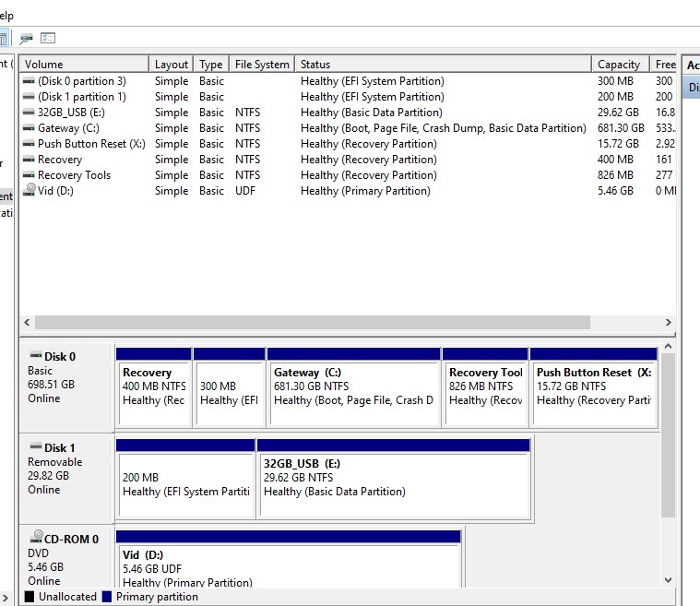Click the File System column header

[262, 65]
